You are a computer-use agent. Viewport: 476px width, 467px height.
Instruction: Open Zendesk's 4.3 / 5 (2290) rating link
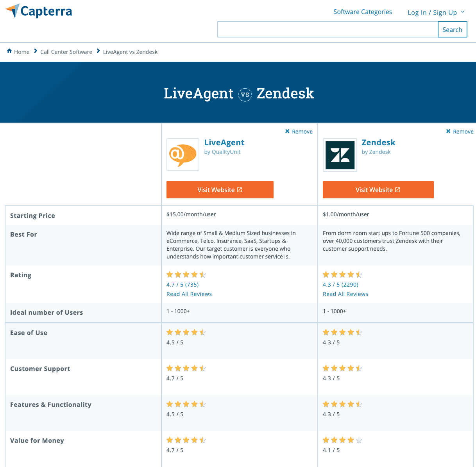(x=340, y=285)
